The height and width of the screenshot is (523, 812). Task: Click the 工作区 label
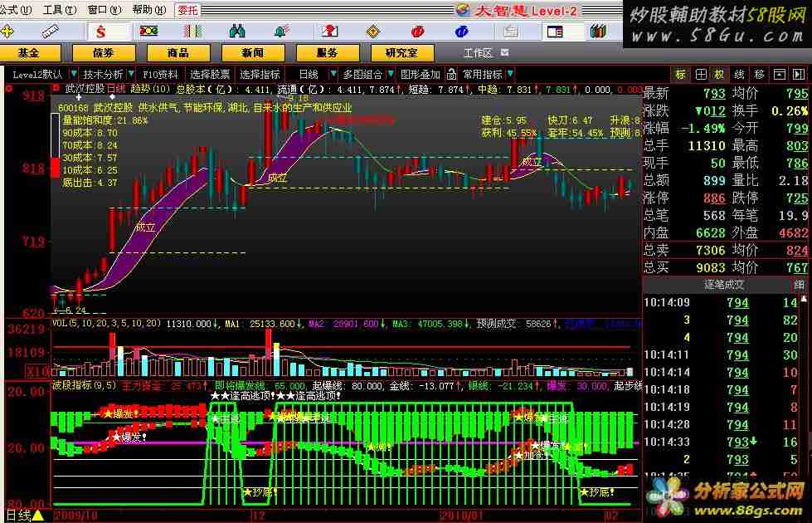click(x=478, y=53)
